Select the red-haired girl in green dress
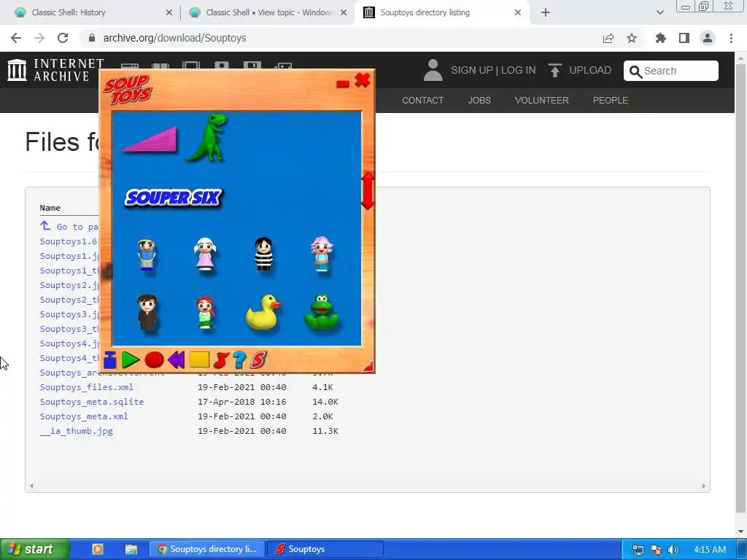Screen dimensions: 747x560 tap(205, 312)
